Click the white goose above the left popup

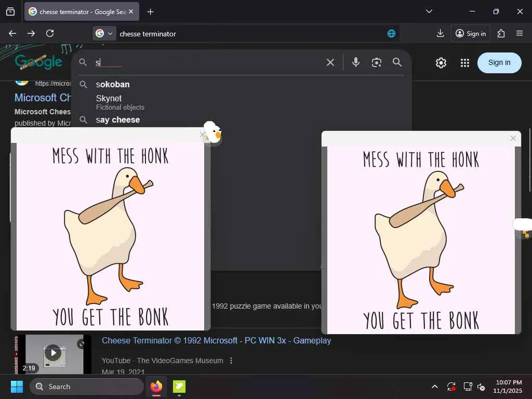tap(212, 132)
